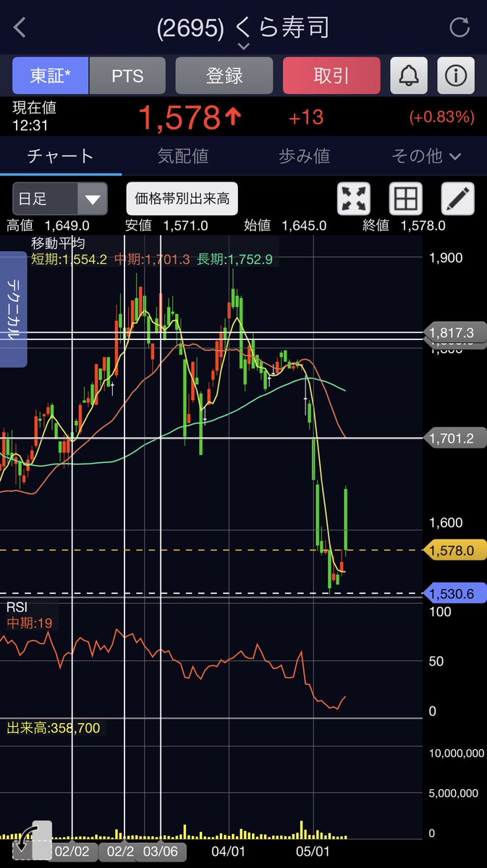
Task: Expand the その他 tab menu
Action: tap(426, 156)
